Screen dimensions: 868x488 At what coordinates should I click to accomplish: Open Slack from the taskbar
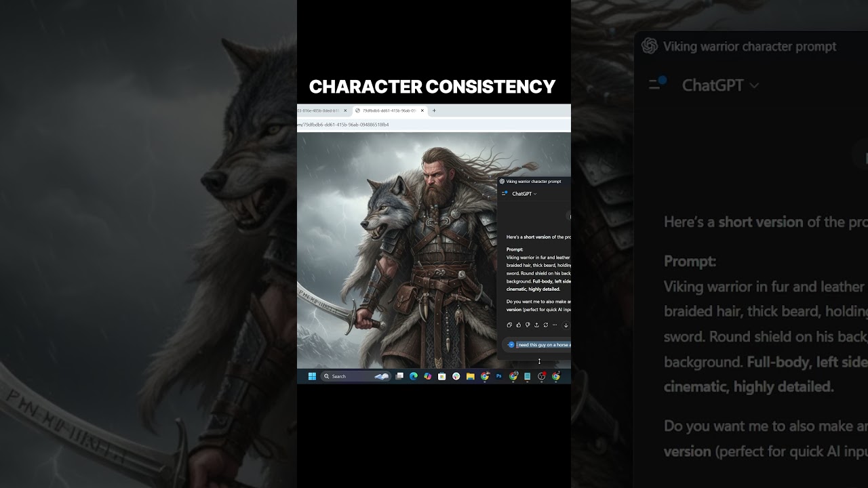(456, 376)
